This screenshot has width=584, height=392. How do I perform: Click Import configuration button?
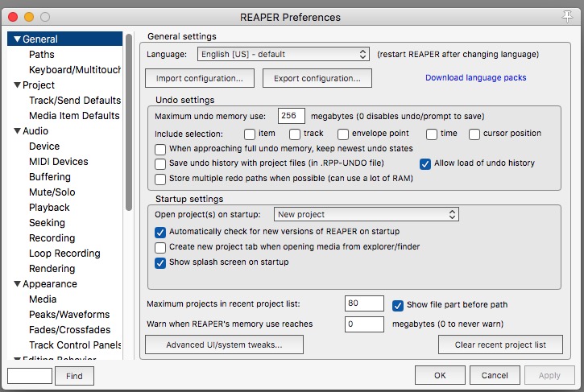pyautogui.click(x=200, y=78)
